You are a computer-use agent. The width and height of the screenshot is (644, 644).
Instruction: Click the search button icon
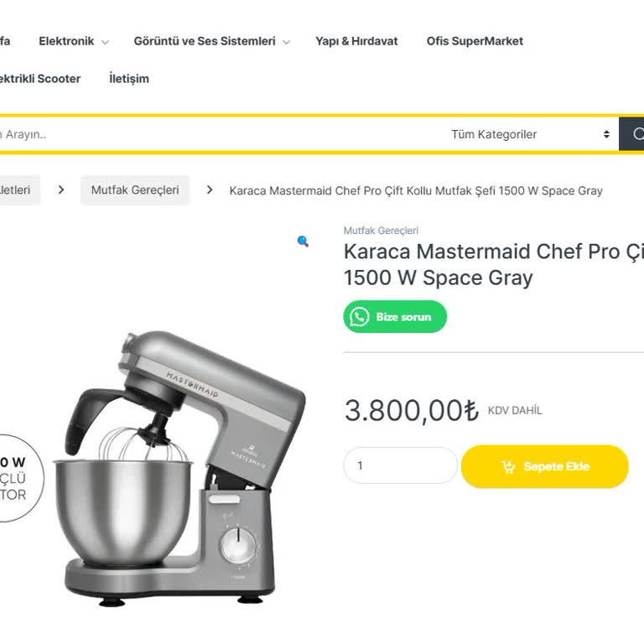click(636, 134)
